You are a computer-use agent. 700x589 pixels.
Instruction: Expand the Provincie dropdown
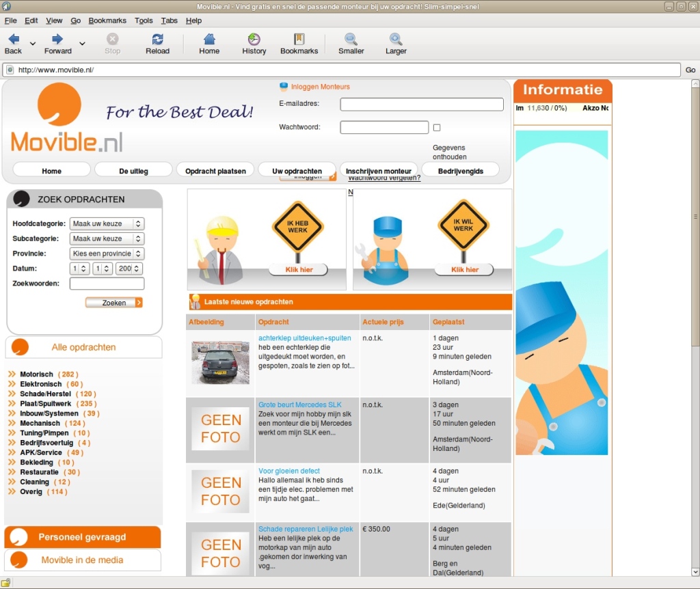[x=107, y=254]
